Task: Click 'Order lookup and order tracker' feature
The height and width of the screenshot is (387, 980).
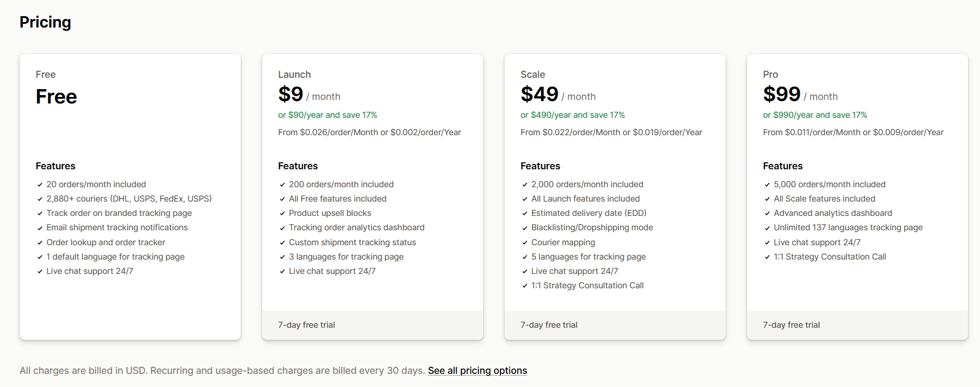Action: pyautogui.click(x=106, y=242)
